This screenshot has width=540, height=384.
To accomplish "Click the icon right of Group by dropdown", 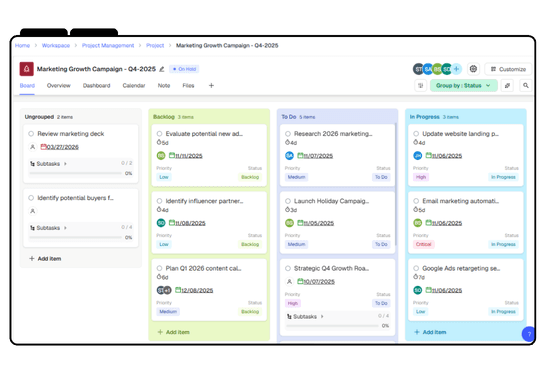I will 507,85.
